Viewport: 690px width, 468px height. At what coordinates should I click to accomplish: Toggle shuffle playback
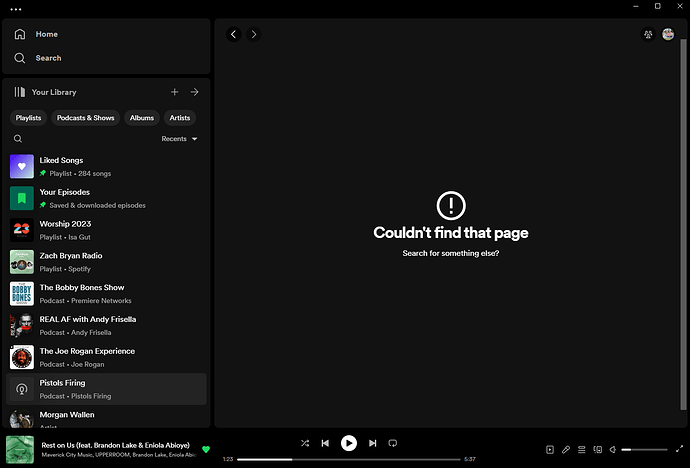coord(305,443)
